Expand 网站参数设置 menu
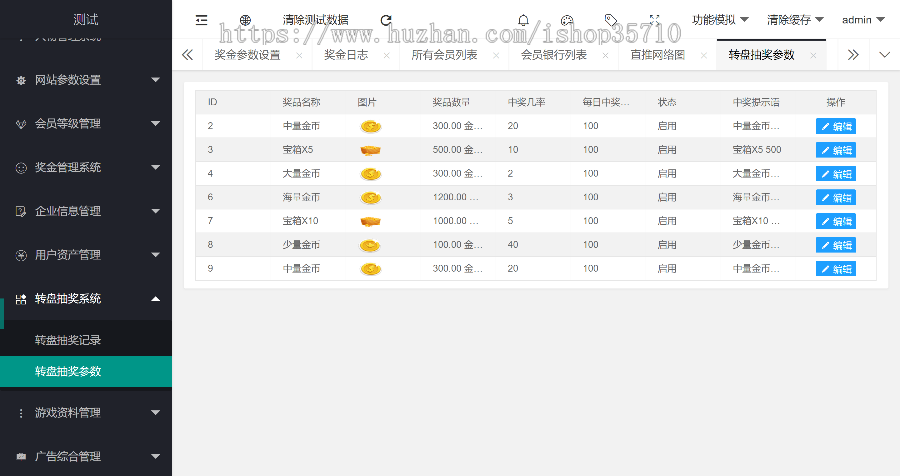The height and width of the screenshot is (476, 900). click(x=156, y=80)
